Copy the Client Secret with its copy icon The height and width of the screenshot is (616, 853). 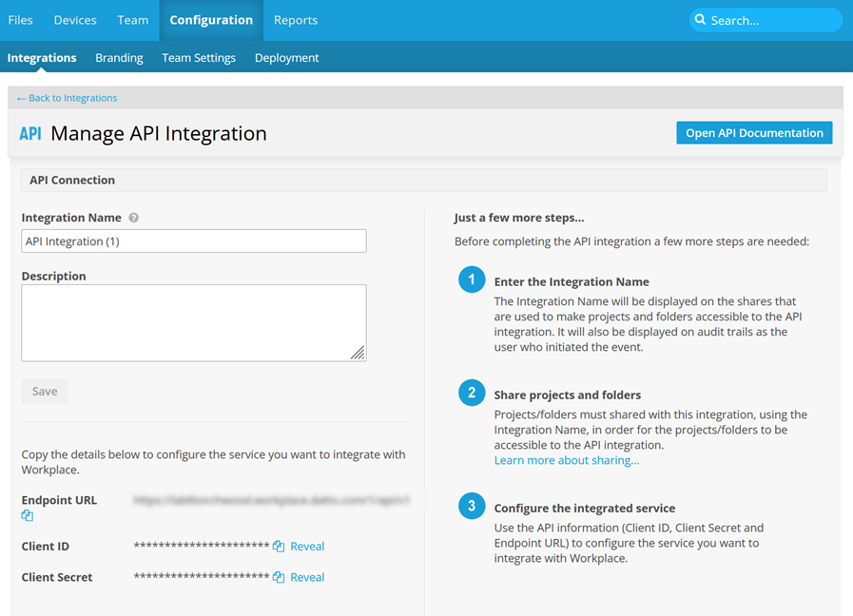click(279, 577)
